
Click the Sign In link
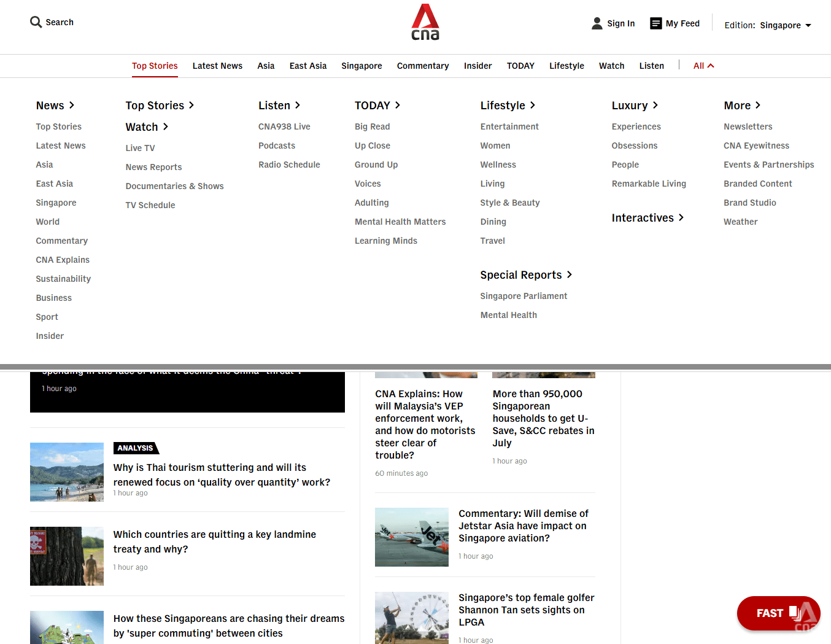click(621, 23)
